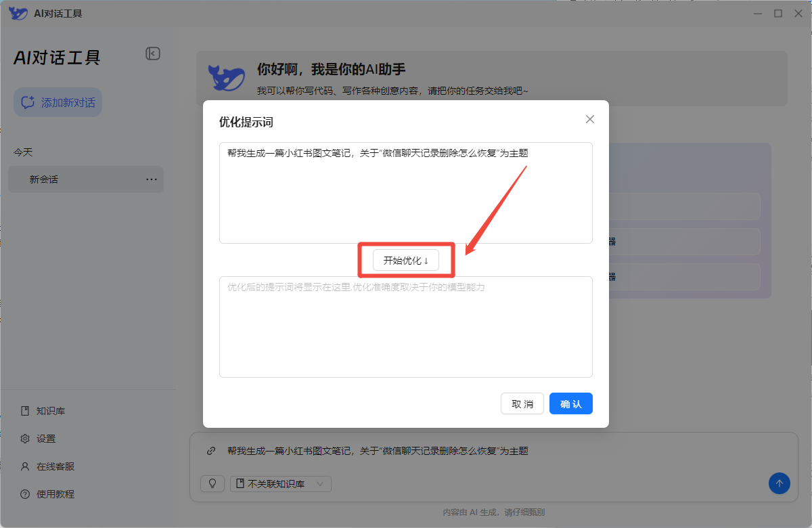Click the whale logo in the title bar

pyautogui.click(x=18, y=13)
